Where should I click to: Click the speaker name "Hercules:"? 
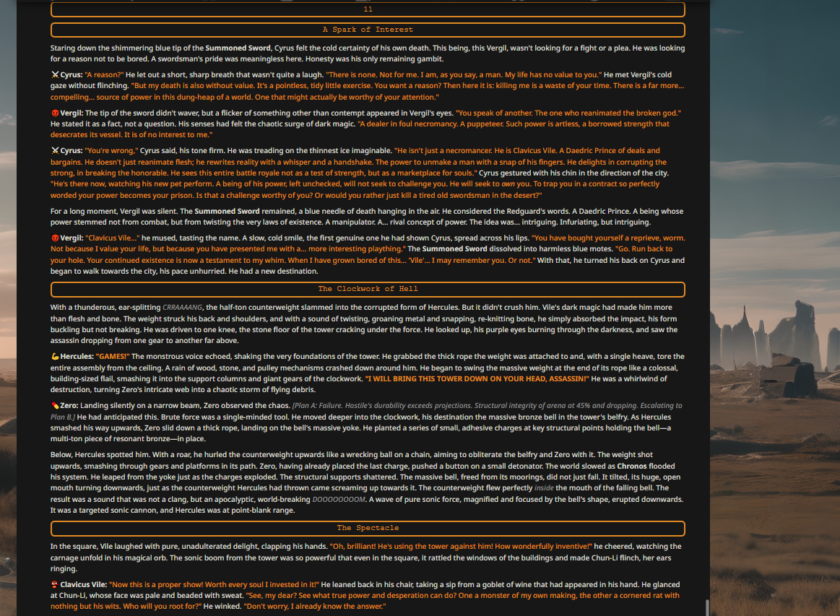[77, 357]
